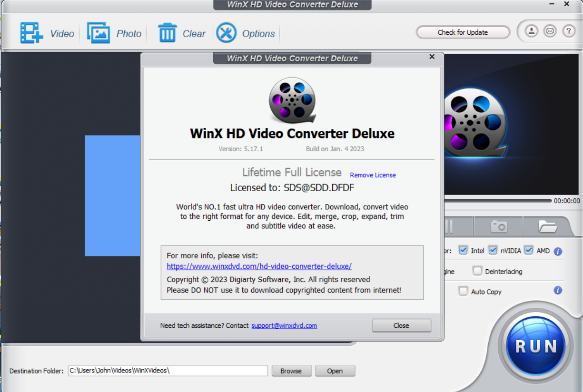Click the Destination Folder path field
The image size is (583, 392).
coord(168,371)
